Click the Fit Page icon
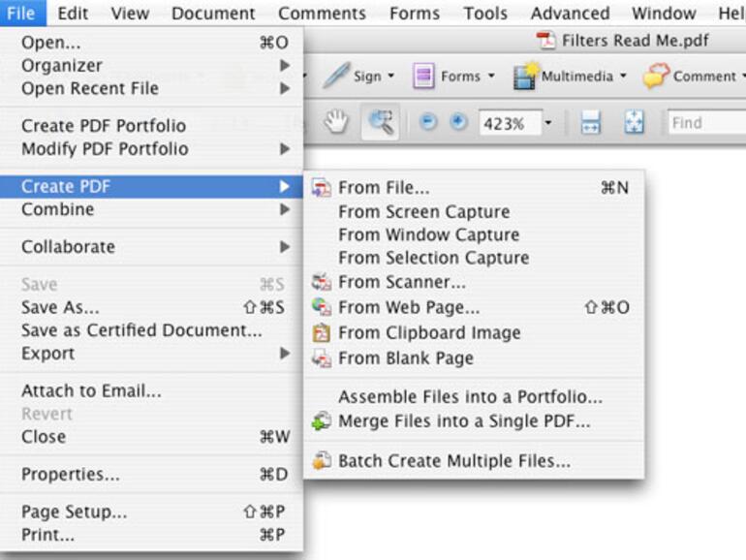The width and height of the screenshot is (746, 560). coord(635,124)
